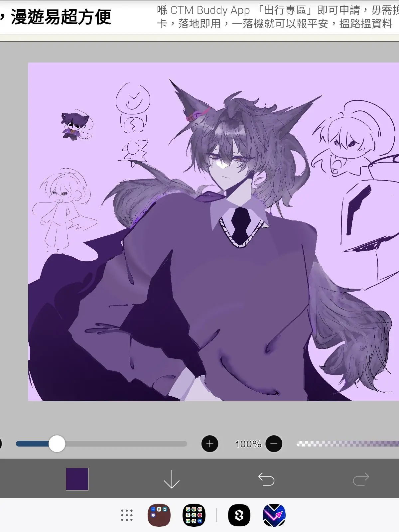Open the dark purple color swatch
399x532 pixels.
[77, 479]
